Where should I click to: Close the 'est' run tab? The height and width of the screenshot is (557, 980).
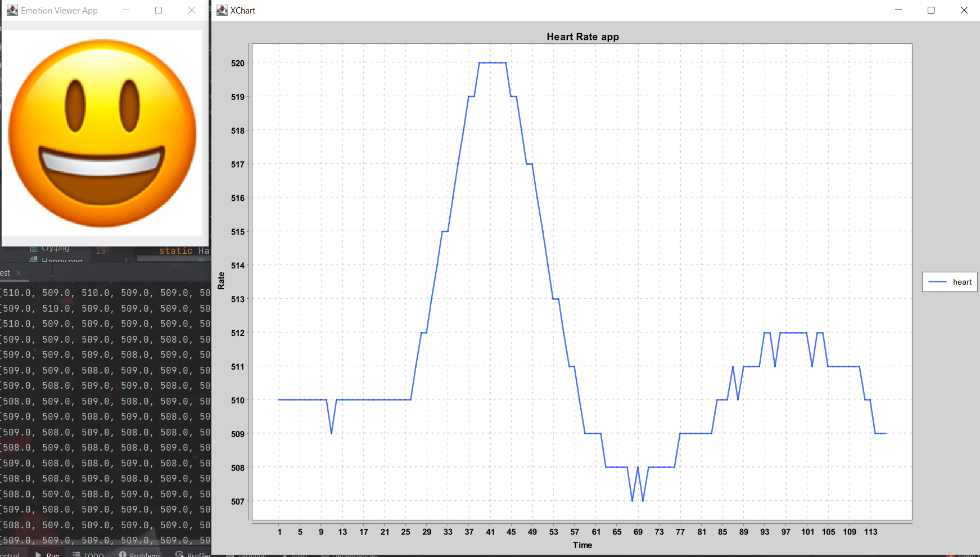point(19,273)
